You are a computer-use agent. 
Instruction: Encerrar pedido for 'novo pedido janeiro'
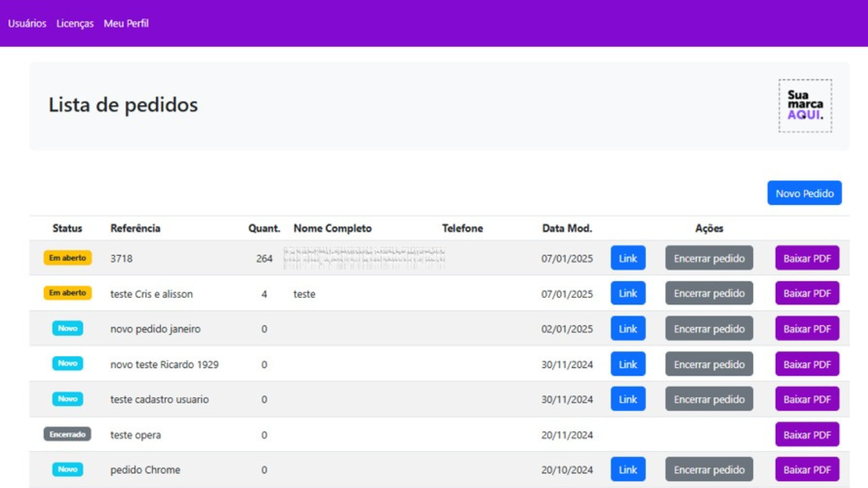pyautogui.click(x=709, y=329)
